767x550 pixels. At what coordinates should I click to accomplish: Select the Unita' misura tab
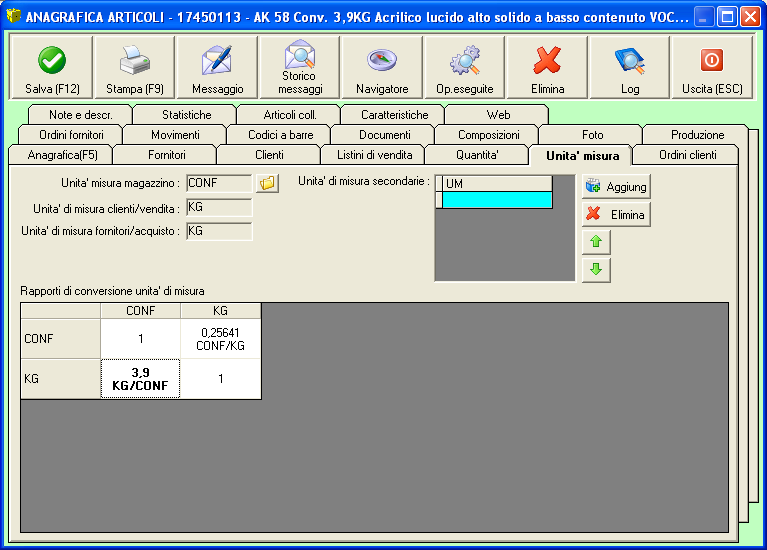coord(582,156)
